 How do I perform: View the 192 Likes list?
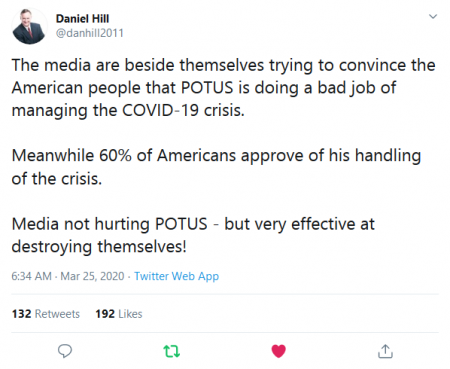coord(119,314)
